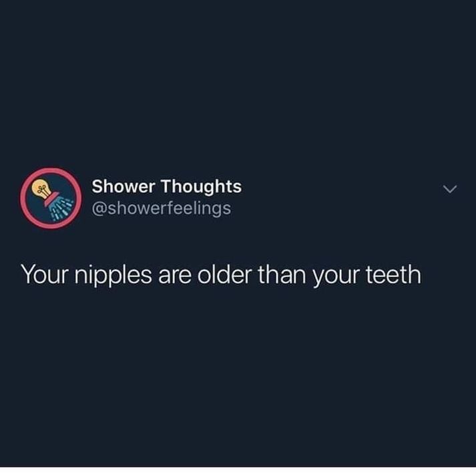Click the word "Your" starting the tweet
Viewport: 476px width, 476px height.
pyautogui.click(x=43, y=274)
